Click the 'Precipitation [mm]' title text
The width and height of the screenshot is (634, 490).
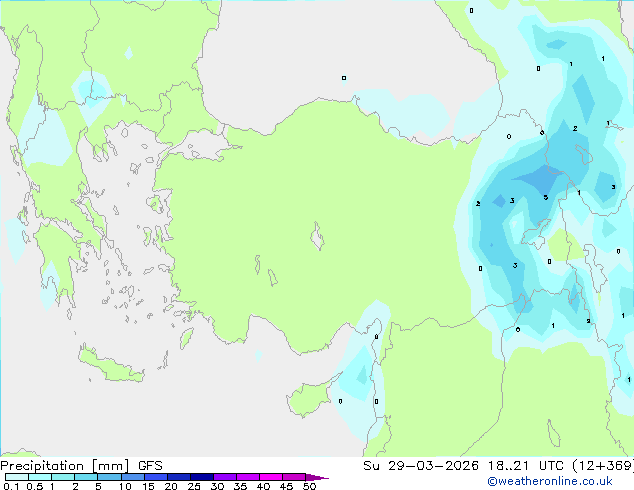[x=64, y=466]
